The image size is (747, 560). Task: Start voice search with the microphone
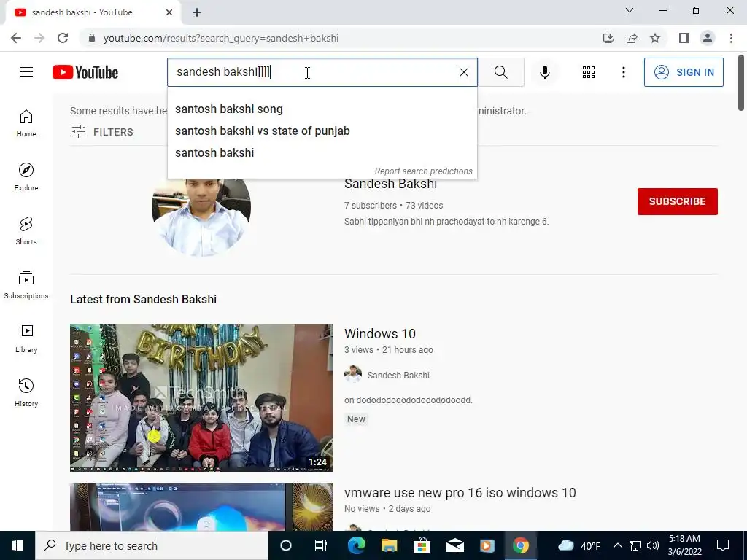click(x=545, y=72)
